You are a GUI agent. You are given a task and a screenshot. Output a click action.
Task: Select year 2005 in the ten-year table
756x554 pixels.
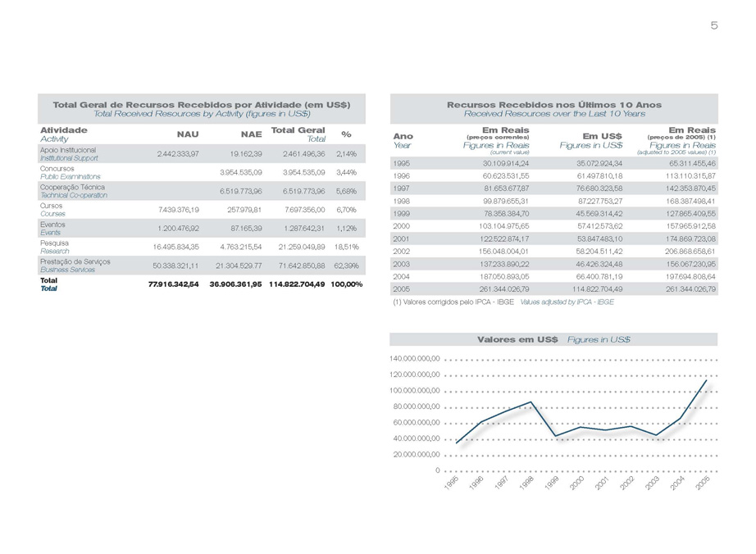point(403,289)
